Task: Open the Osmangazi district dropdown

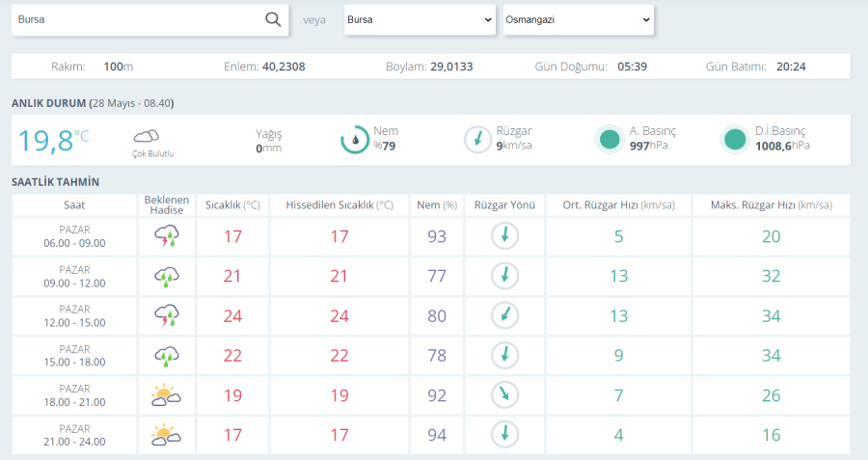Action: point(578,19)
